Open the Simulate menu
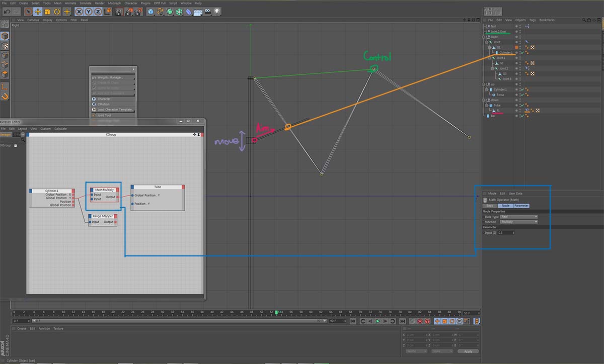The height and width of the screenshot is (364, 604). [86, 3]
